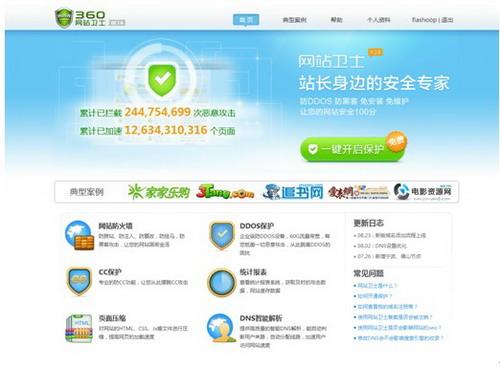The width and height of the screenshot is (500, 367).
Task: Open the 首页 home tab
Action: [x=246, y=20]
